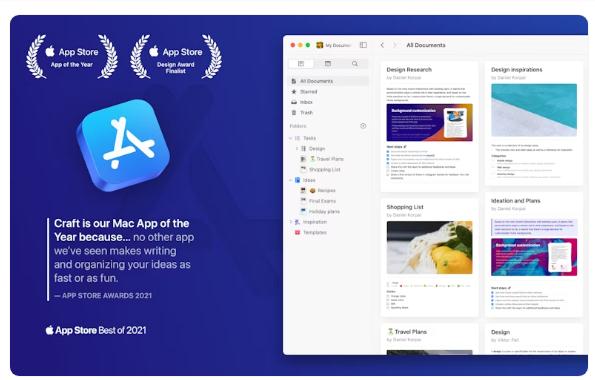Click the Inspiration folder icon
The height and width of the screenshot is (380, 595).
tap(298, 222)
